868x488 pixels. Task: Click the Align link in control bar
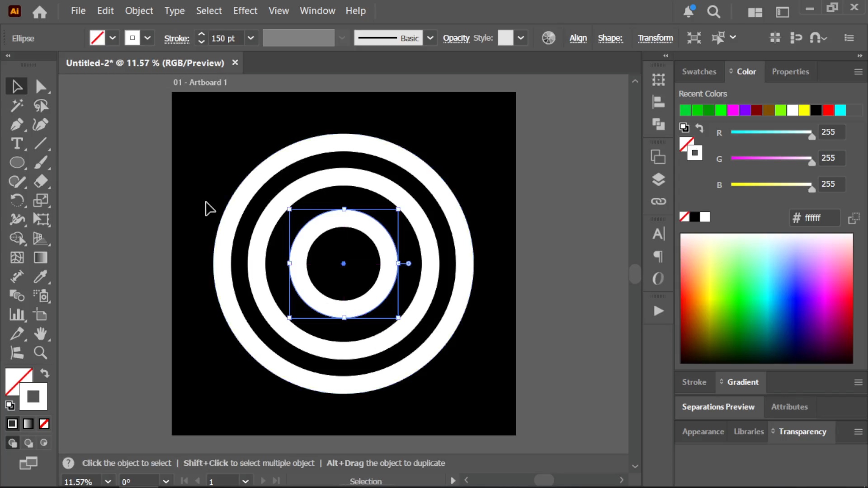[578, 38]
